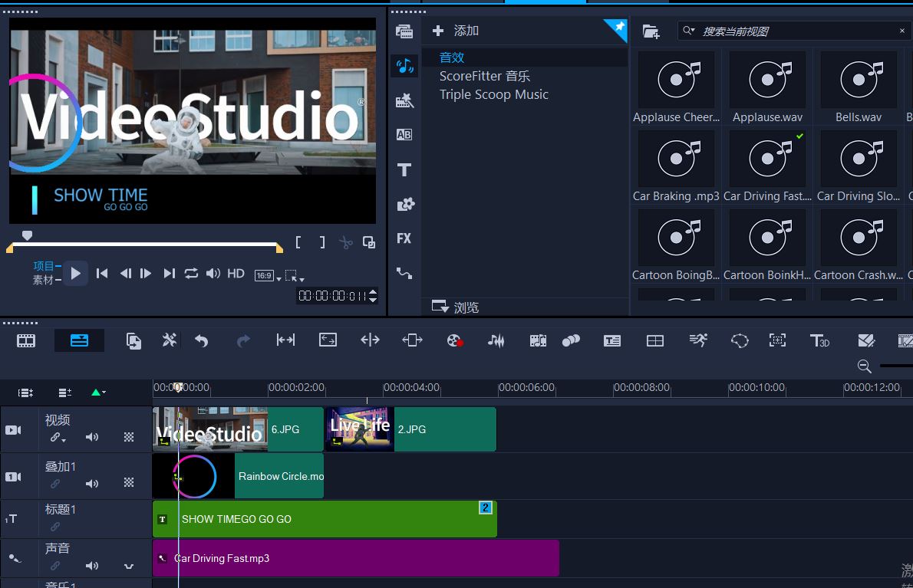Toggle HD preview mode
The height and width of the screenshot is (588, 913).
tap(236, 274)
